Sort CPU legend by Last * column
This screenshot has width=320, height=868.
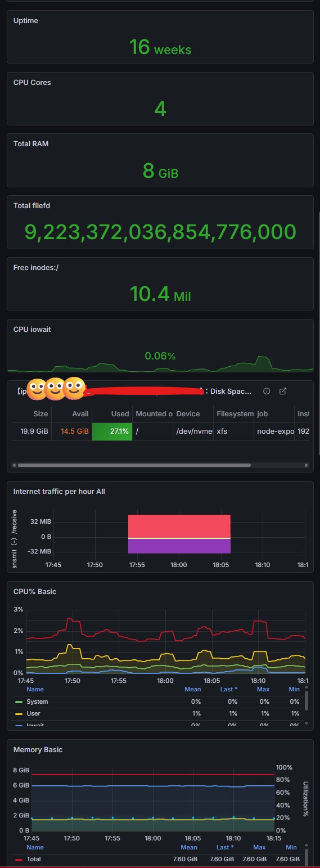[228, 689]
